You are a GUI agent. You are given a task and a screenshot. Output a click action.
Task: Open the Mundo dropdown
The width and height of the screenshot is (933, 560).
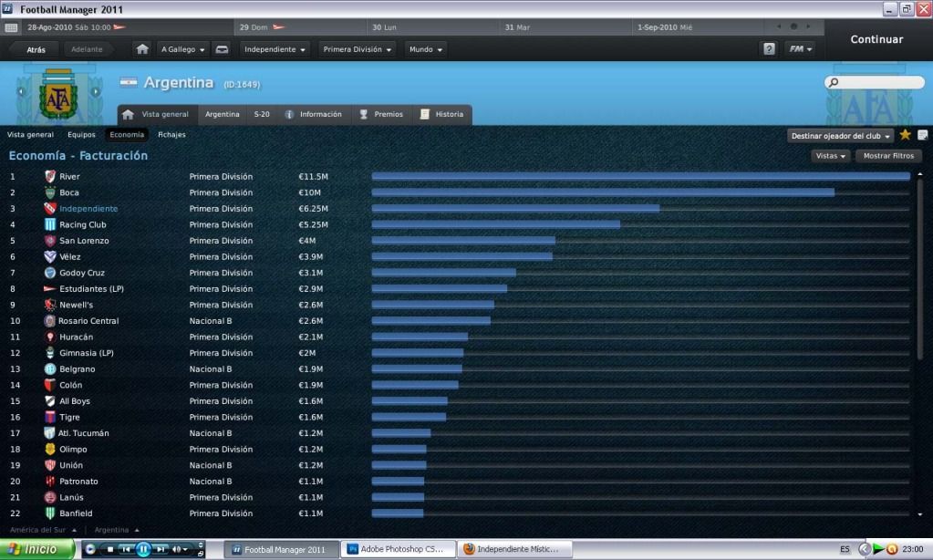425,49
